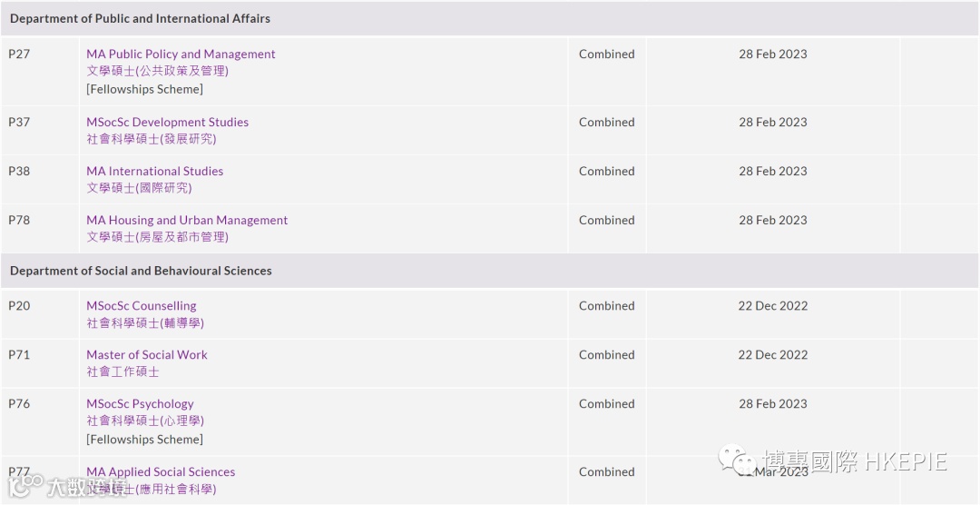The height and width of the screenshot is (505, 980).
Task: Open the MSocSc Development Studies programme link
Action: pyautogui.click(x=167, y=123)
